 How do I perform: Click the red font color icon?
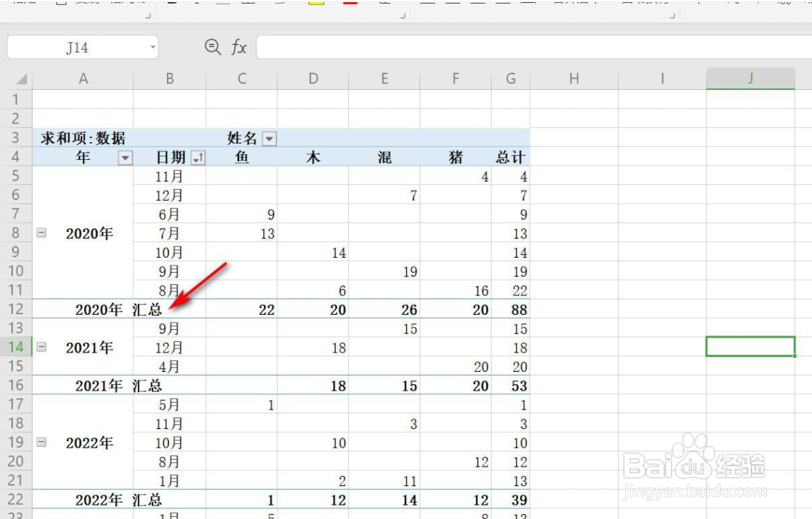[x=350, y=3]
